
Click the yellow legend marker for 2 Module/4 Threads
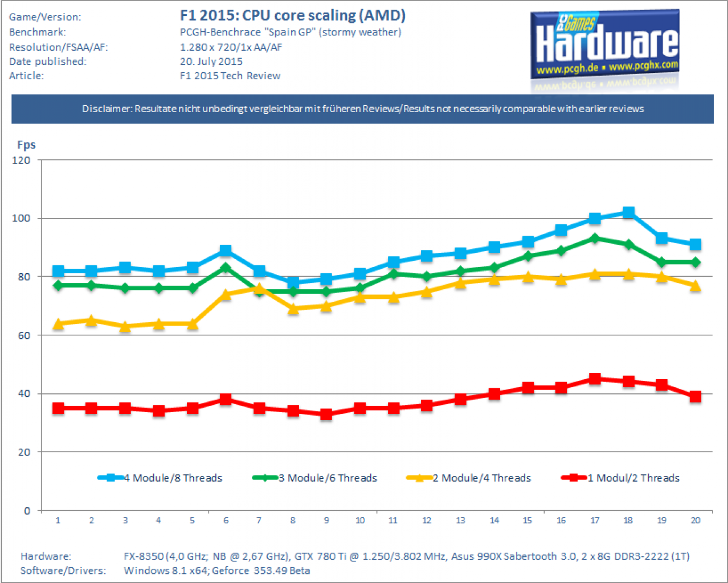click(419, 478)
